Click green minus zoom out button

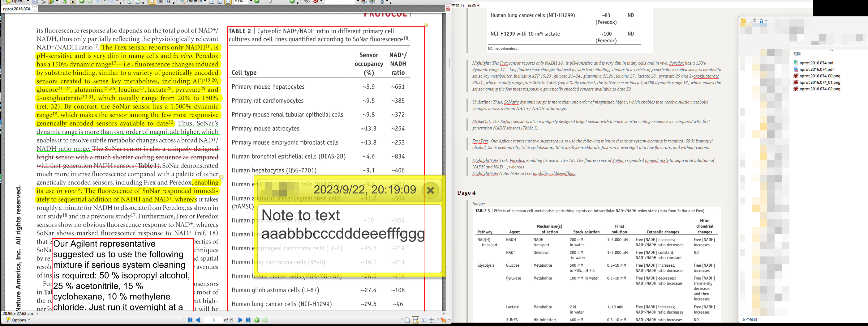[x=257, y=1]
